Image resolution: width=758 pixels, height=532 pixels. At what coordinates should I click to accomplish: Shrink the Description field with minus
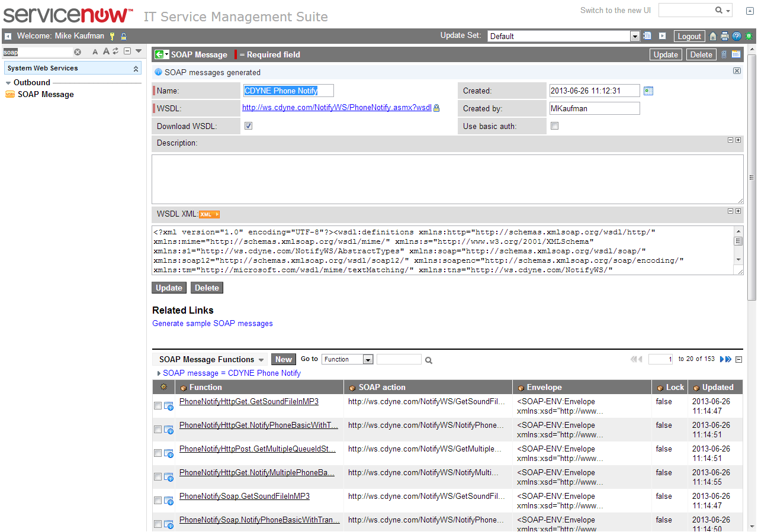tap(731, 140)
